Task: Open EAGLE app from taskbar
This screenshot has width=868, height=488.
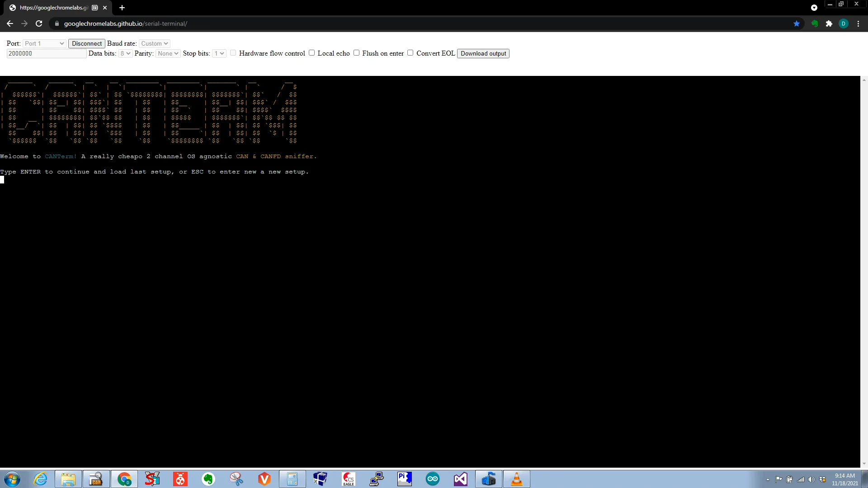Action: tap(349, 479)
